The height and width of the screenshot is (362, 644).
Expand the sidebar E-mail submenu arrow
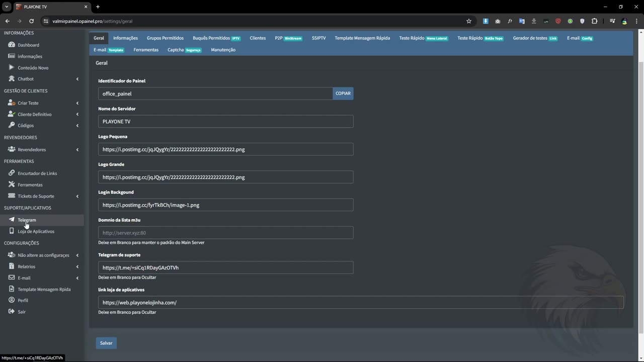(77, 278)
